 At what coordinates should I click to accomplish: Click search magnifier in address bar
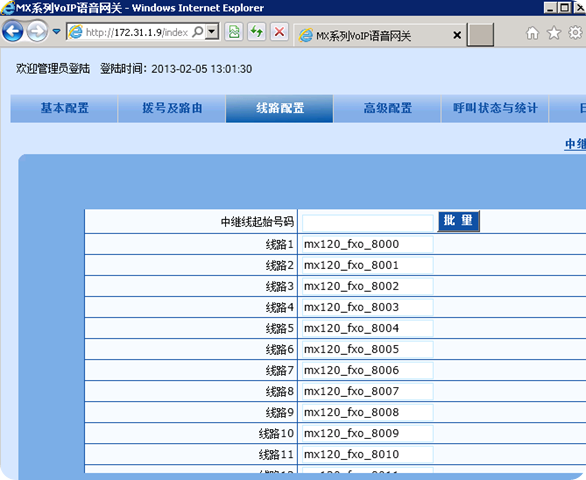tap(197, 32)
